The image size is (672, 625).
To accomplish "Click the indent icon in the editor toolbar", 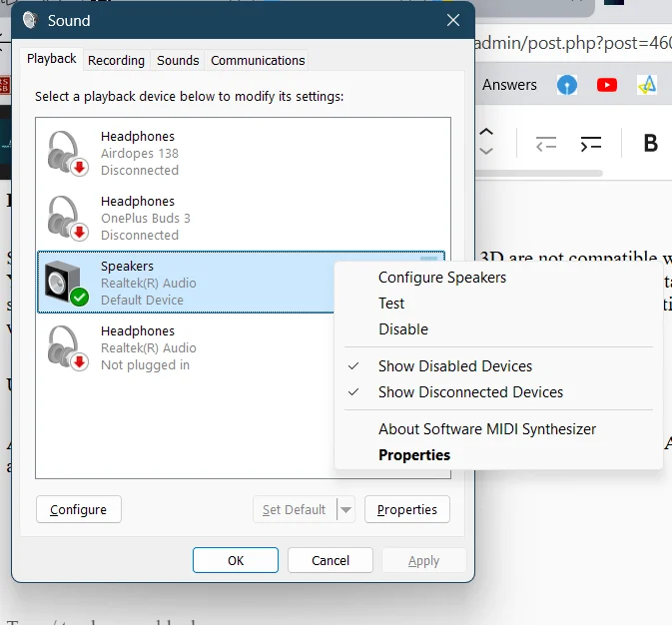I will click(590, 144).
